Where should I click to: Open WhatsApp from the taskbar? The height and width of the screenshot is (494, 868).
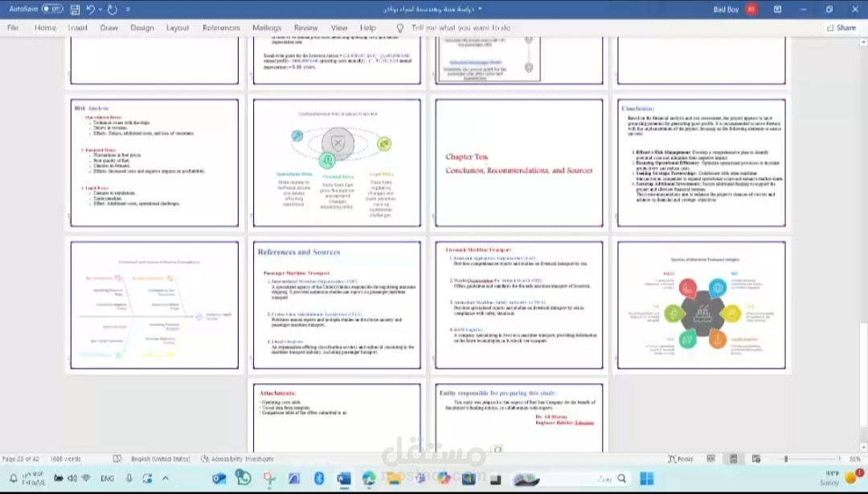(x=243, y=477)
